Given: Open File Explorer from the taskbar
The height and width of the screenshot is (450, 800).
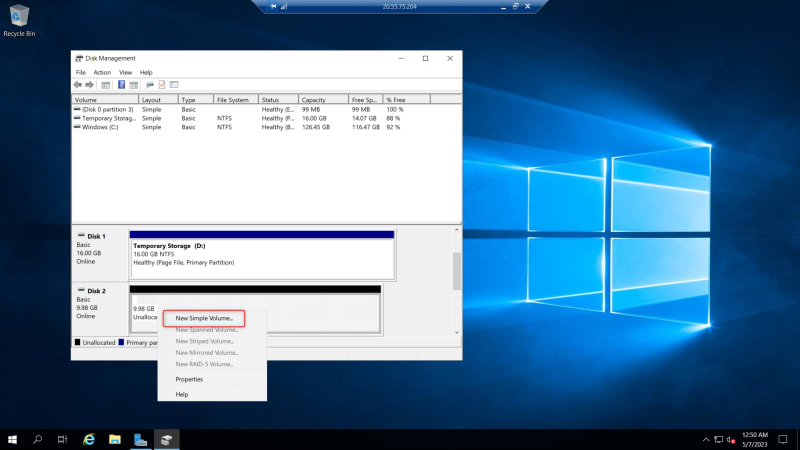Looking at the screenshot, I should (115, 439).
